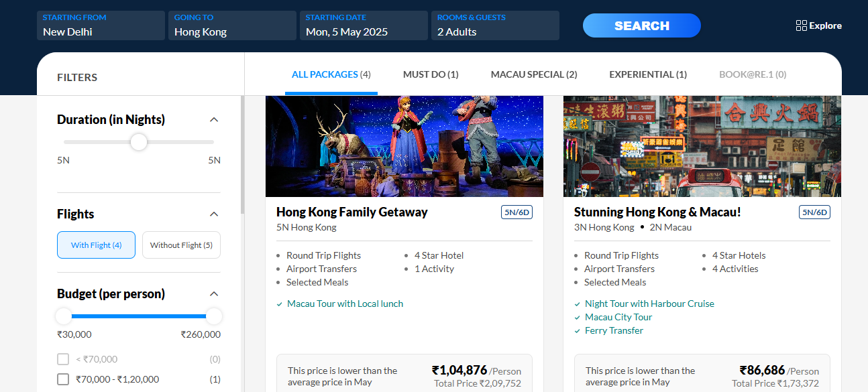Open Rooms & Guests selector
Image resolution: width=868 pixels, height=392 pixels.
[495, 25]
